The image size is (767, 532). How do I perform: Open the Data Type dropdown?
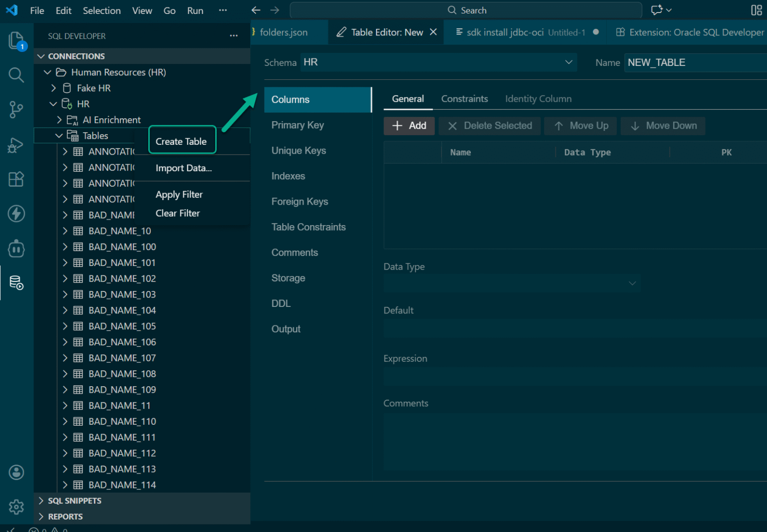point(511,283)
